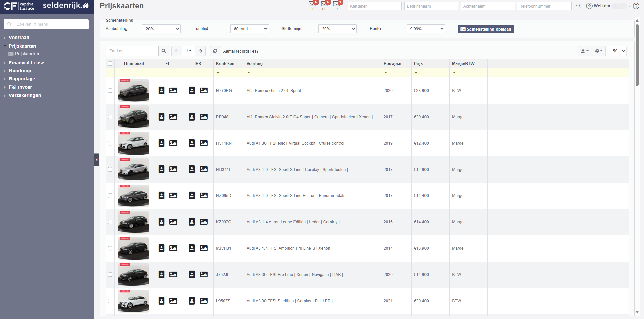Expand the Voorraad menu
The height and width of the screenshot is (319, 644).
click(19, 38)
